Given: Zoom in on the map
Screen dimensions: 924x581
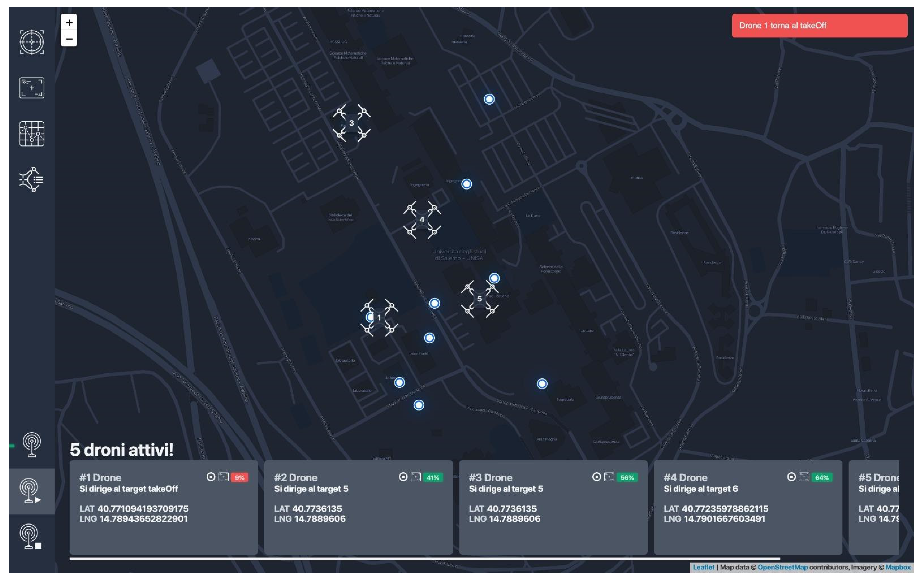Looking at the screenshot, I should [69, 23].
